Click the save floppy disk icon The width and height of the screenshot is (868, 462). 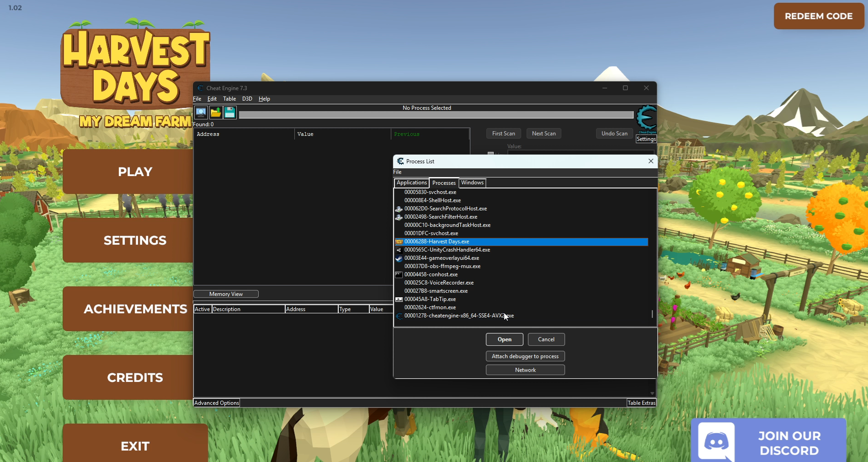coord(229,112)
